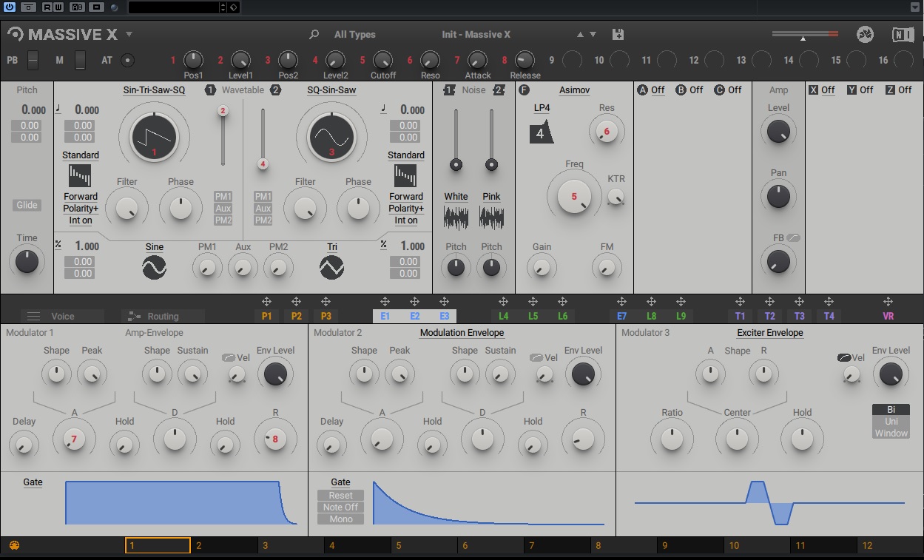Toggle oscillator 1 Int on setting
Viewport: 924px width, 560px height.
click(81, 220)
